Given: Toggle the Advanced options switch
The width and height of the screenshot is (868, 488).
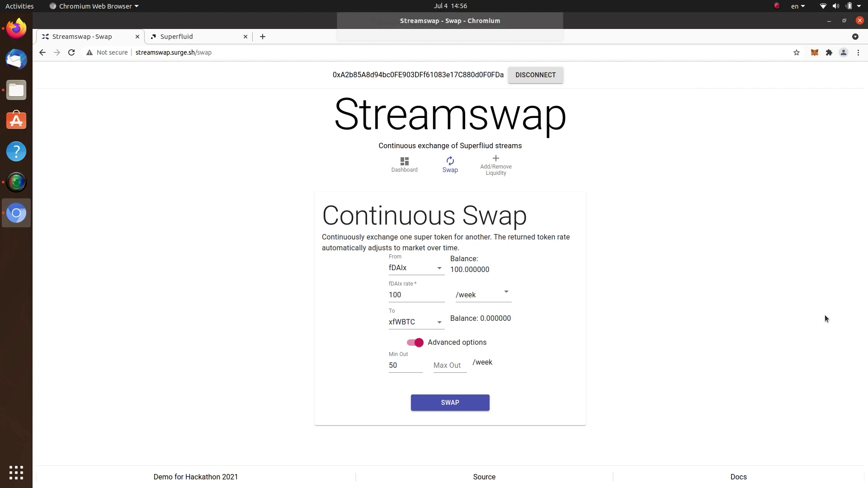Looking at the screenshot, I should point(415,342).
